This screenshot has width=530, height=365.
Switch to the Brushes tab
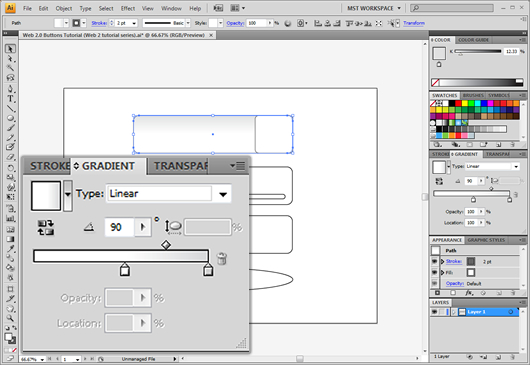pos(473,96)
